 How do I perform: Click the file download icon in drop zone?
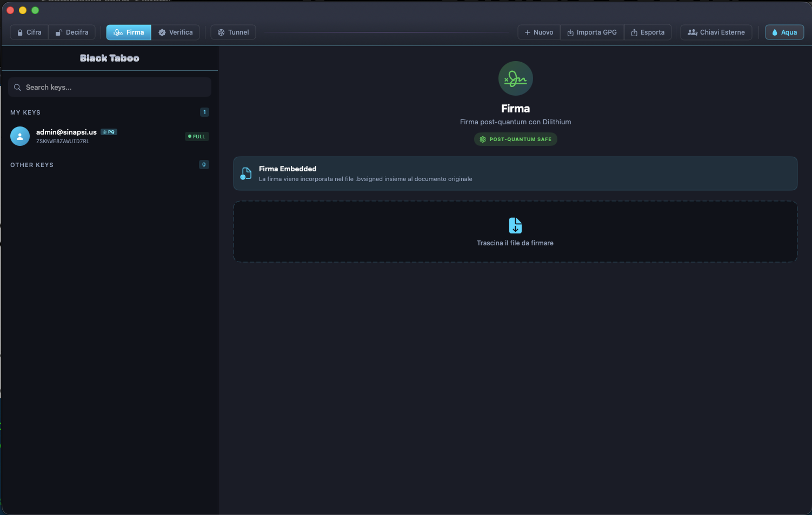click(x=515, y=225)
